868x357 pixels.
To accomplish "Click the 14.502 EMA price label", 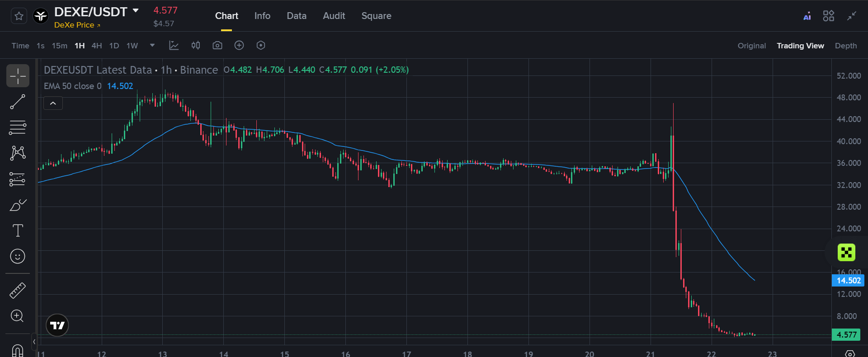I will (848, 281).
